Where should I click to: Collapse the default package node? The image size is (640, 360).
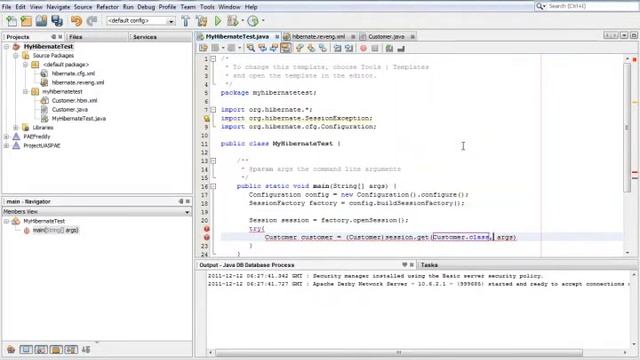25,64
